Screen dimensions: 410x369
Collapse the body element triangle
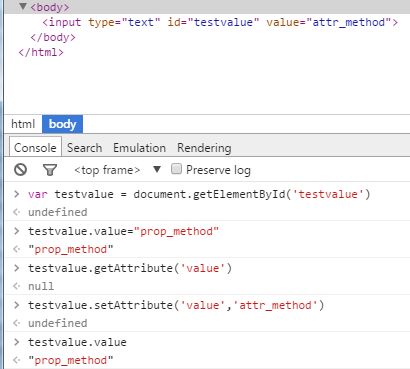(x=23, y=6)
